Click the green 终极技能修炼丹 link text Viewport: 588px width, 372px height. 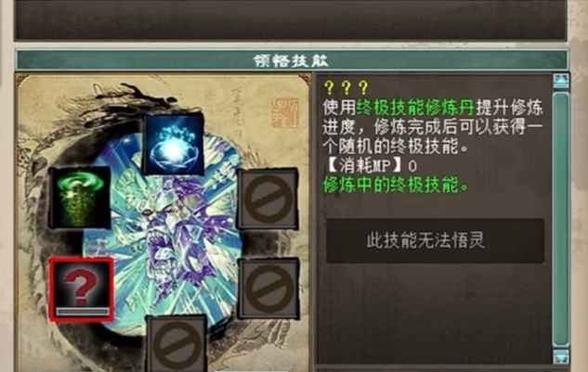pyautogui.click(x=415, y=108)
